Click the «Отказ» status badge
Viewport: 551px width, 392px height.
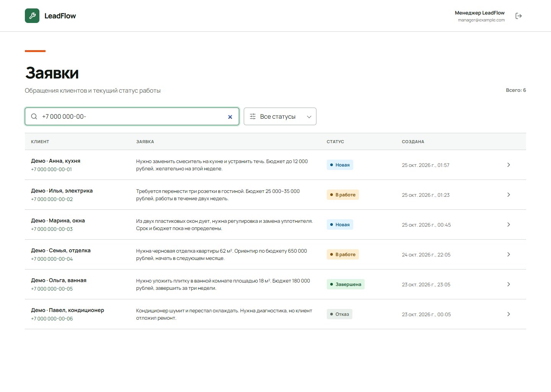(339, 314)
